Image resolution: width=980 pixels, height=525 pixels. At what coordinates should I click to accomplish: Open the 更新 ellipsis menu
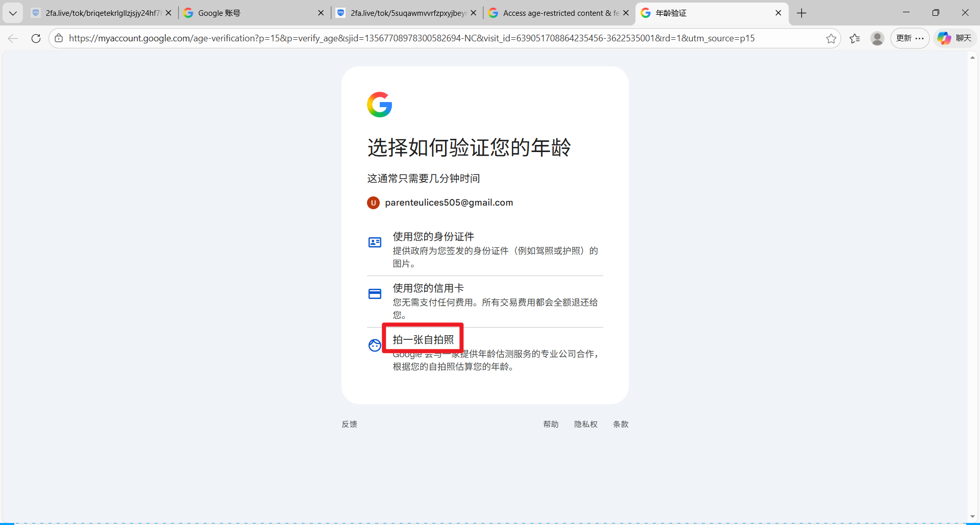[x=910, y=38]
